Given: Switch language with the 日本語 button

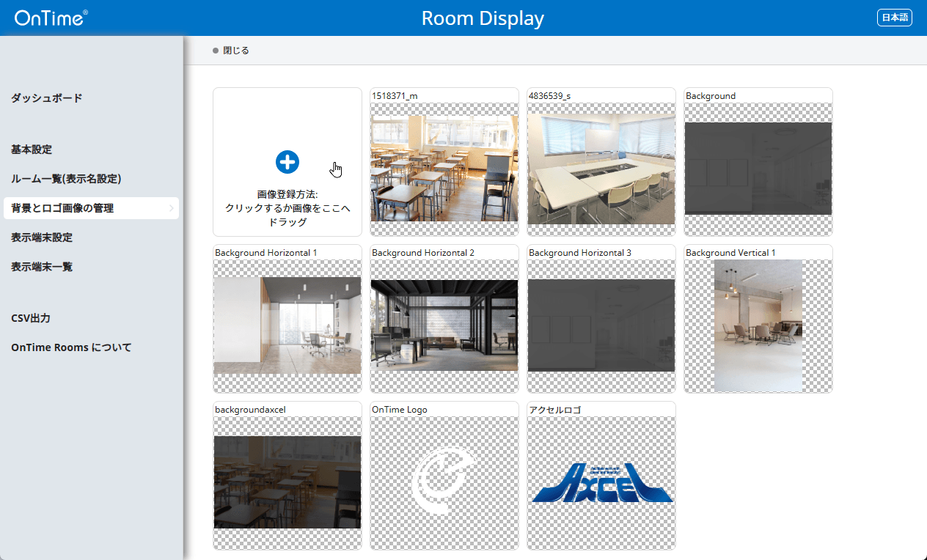Looking at the screenshot, I should click(894, 18).
